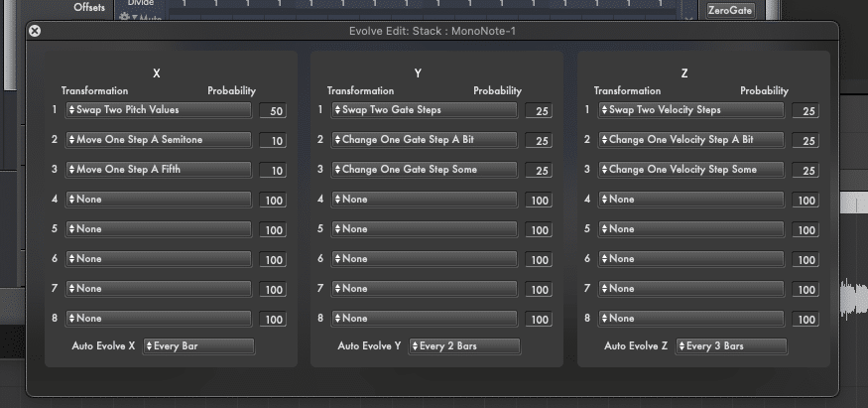The image size is (868, 408).
Task: Open X transformation 1 Swap Two Pitch Values dropdown
Action: [x=159, y=109]
